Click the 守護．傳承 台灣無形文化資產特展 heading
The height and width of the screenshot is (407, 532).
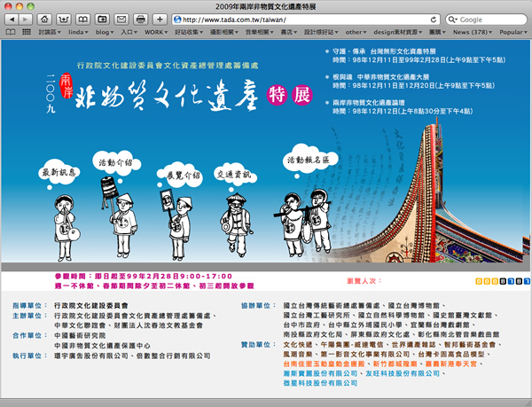(x=384, y=51)
